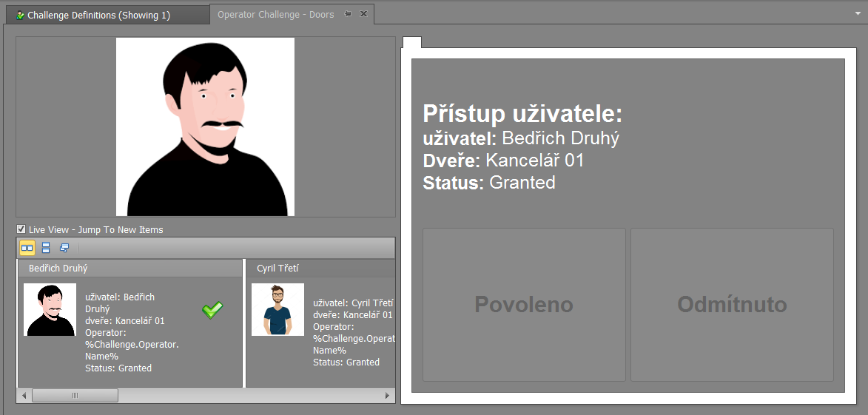Switch to Challenge Definitions (Showing 1) tab
The image size is (868, 415).
(x=98, y=15)
